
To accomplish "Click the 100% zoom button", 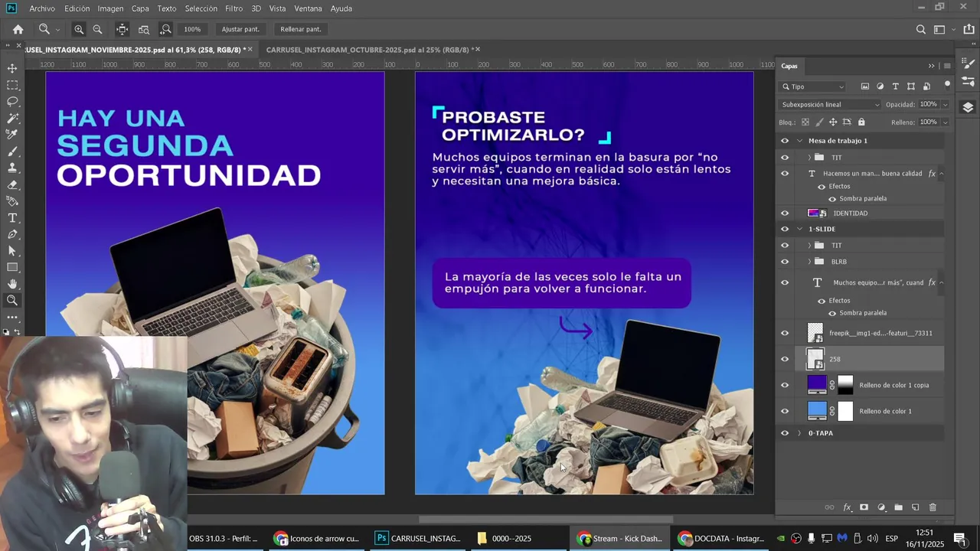I will 192,29.
